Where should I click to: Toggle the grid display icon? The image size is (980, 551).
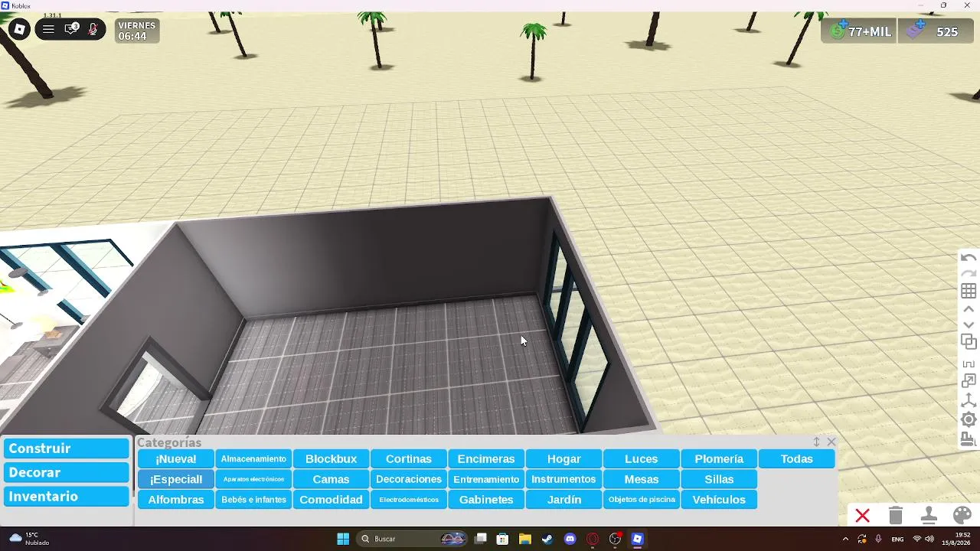pyautogui.click(x=969, y=291)
